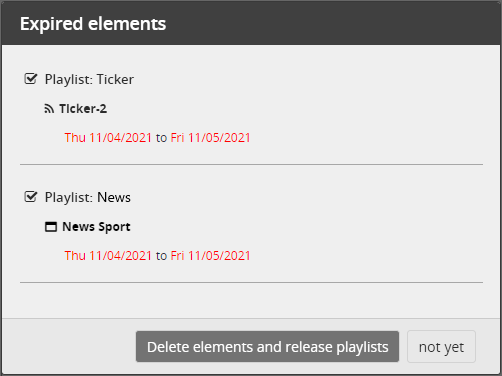
Task: Click the dark header bar right of the title
Action: (333, 23)
